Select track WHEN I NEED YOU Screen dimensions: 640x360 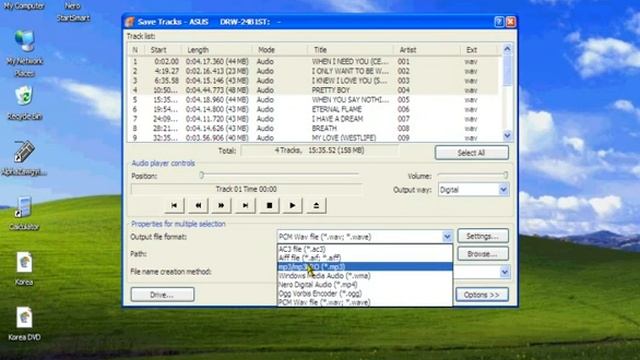click(x=313, y=61)
